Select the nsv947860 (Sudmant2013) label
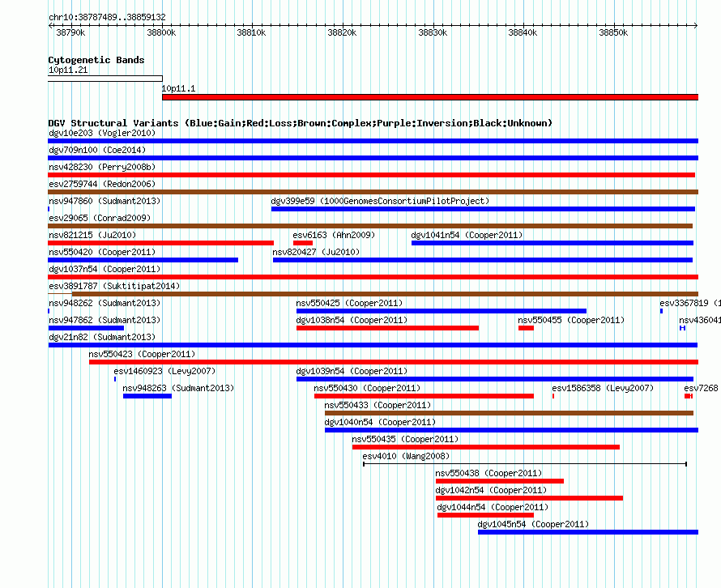The width and height of the screenshot is (721, 588). 105,201
